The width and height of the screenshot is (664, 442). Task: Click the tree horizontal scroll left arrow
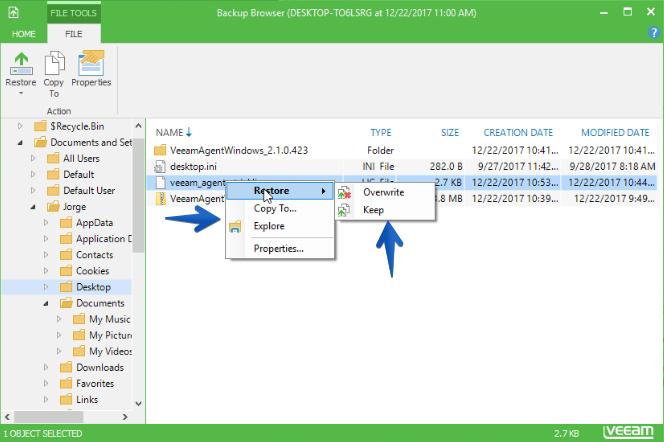tap(7, 417)
